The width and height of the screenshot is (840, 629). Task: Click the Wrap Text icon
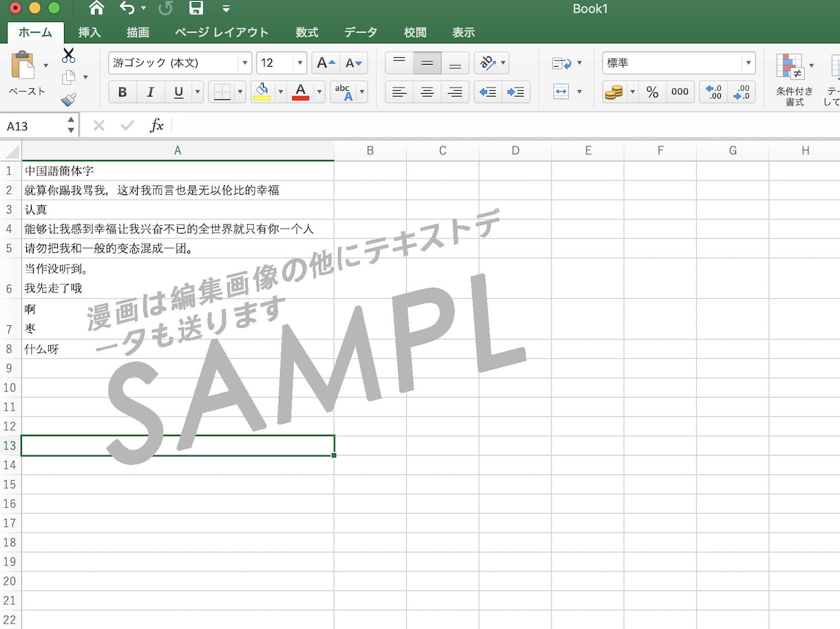(562, 63)
